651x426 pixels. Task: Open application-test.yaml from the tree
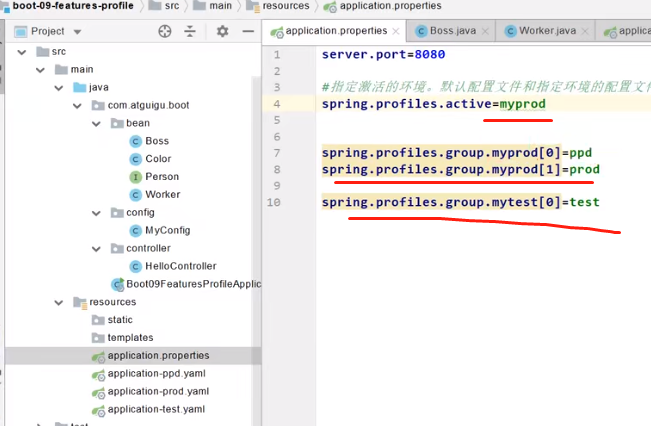pos(156,409)
